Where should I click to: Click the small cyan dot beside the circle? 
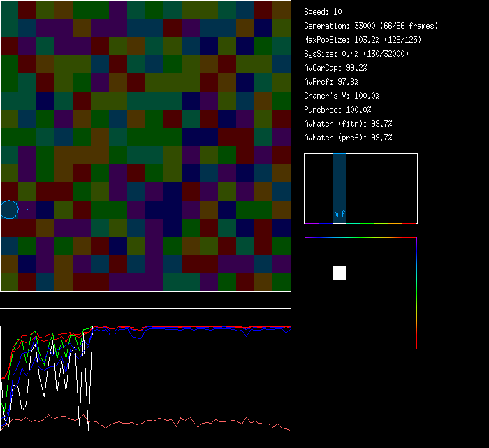pyautogui.click(x=27, y=209)
